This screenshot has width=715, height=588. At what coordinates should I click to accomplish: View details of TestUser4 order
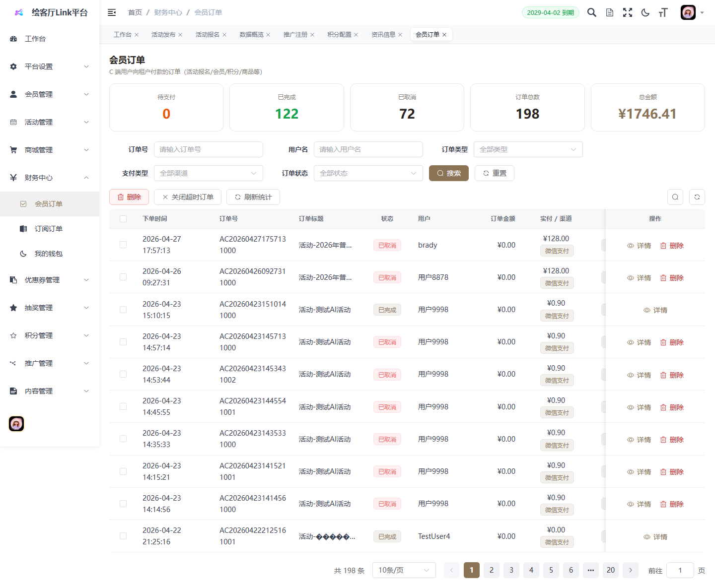pos(655,537)
